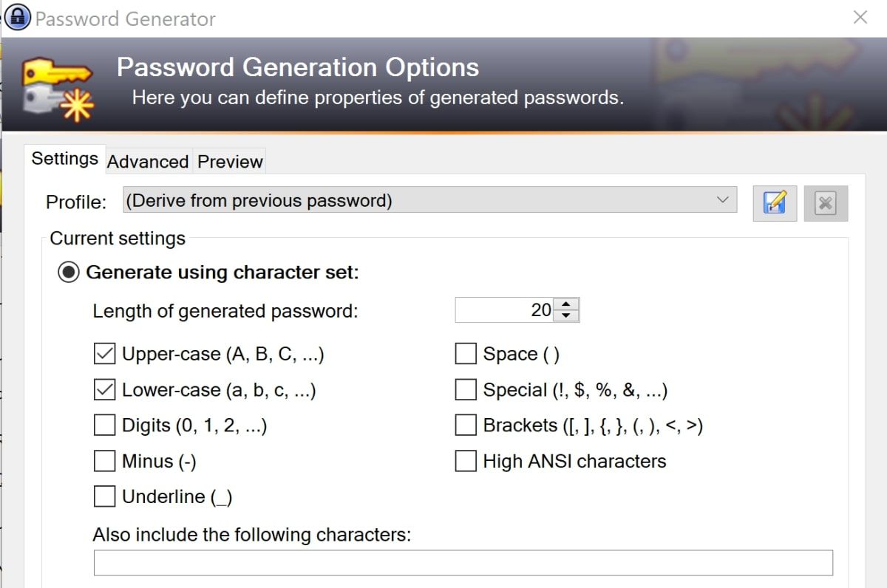Click the KeePass lock icon in title bar
This screenshot has height=588, width=887.
click(17, 18)
